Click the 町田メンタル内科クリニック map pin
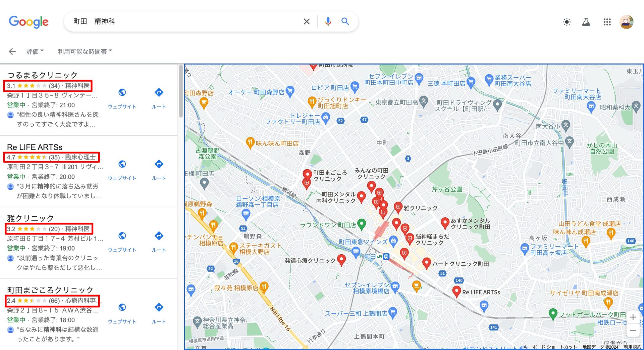 (361, 197)
